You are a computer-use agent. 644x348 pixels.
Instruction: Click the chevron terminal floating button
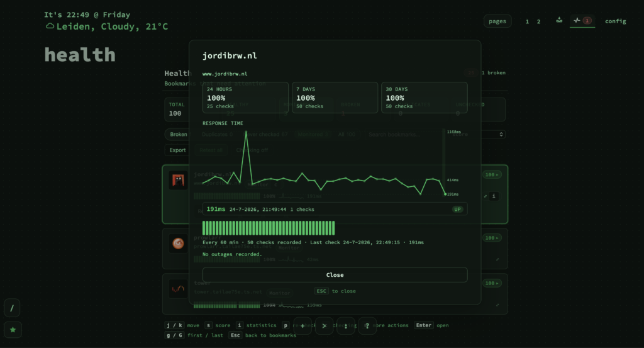(x=324, y=326)
